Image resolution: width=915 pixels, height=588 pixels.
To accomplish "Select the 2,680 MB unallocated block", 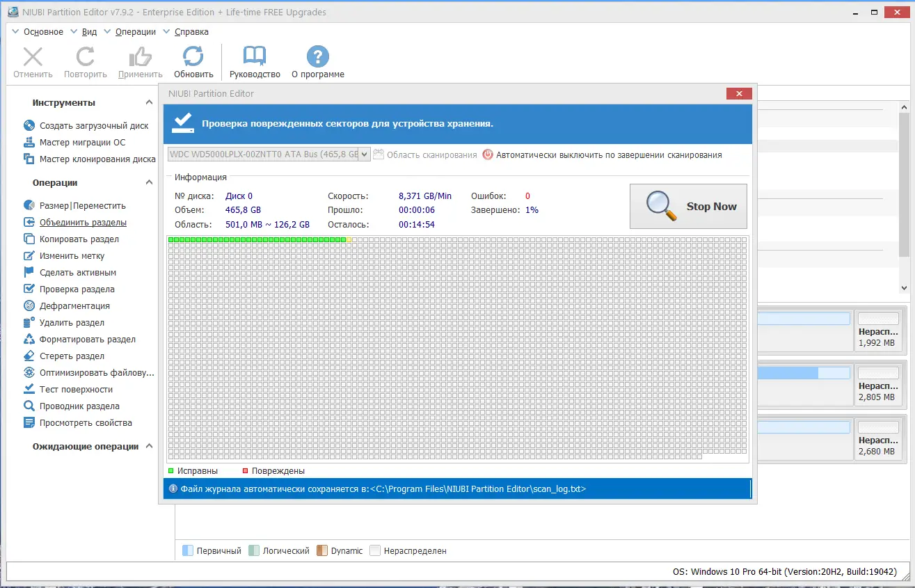I will (x=880, y=439).
